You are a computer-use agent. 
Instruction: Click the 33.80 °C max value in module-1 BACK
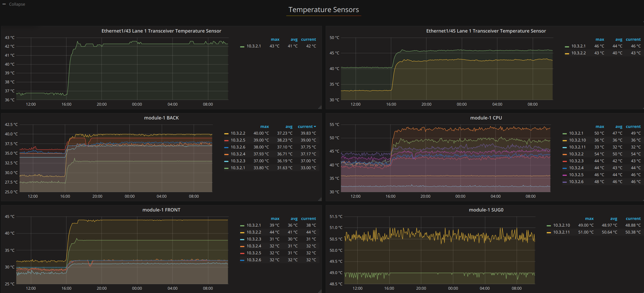[x=261, y=168]
